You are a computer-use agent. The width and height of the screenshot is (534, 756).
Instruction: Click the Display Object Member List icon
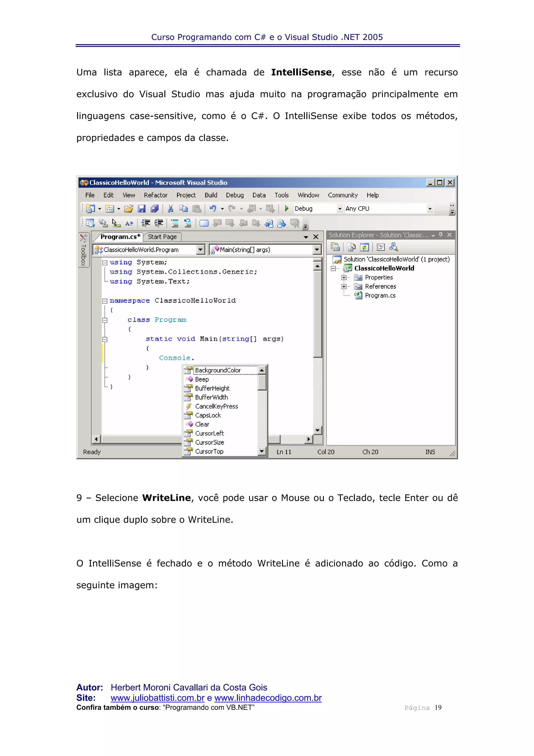tap(90, 223)
